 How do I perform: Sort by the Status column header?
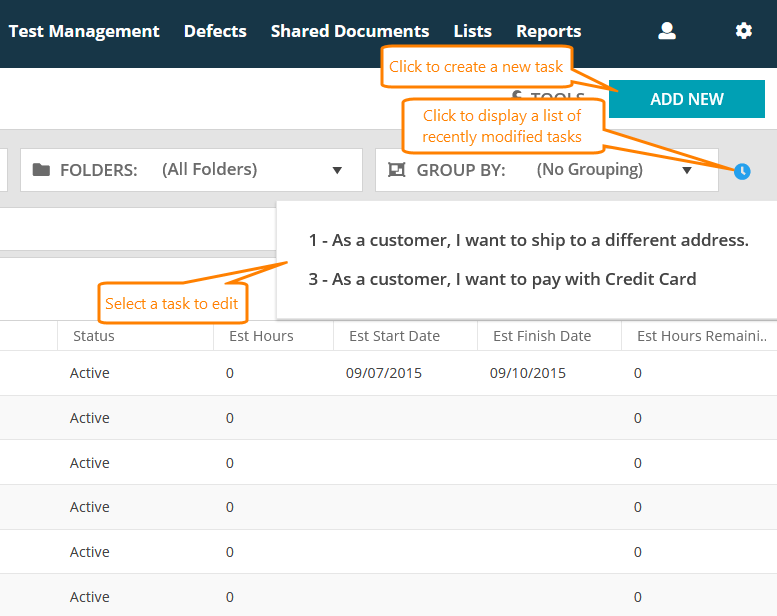point(94,336)
